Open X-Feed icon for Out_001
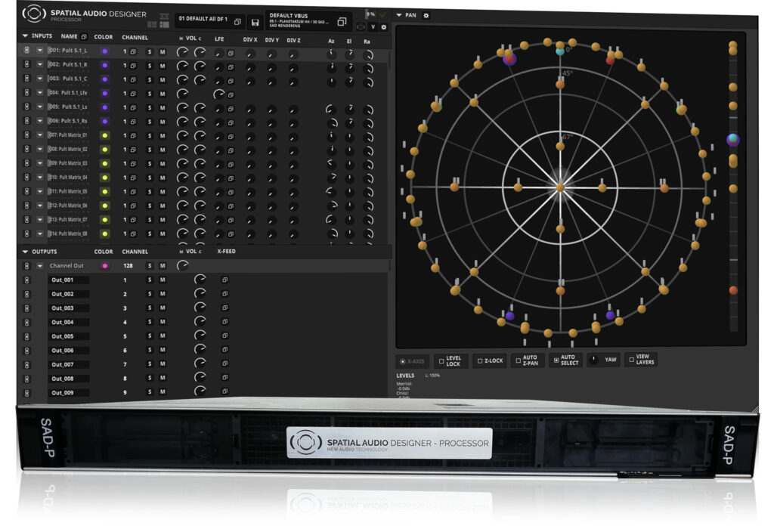 224,280
